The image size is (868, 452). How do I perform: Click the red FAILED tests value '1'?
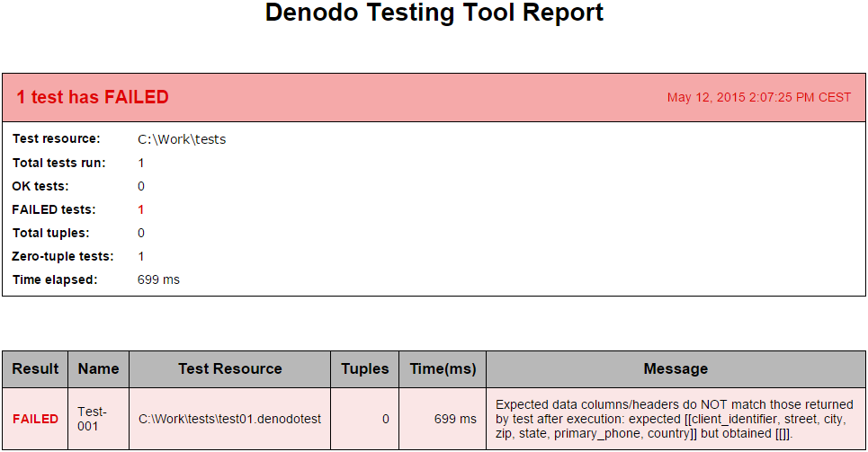coord(141,209)
